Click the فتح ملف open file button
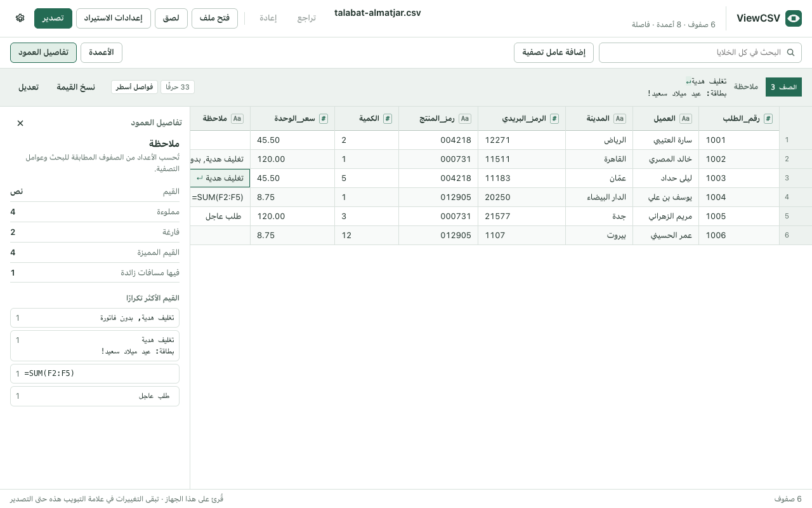The width and height of the screenshot is (812, 508). 215,18
